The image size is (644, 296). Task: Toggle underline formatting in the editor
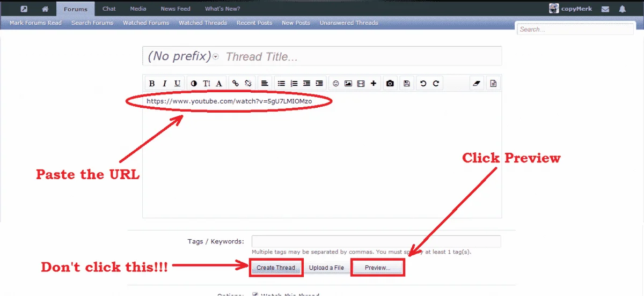(177, 84)
